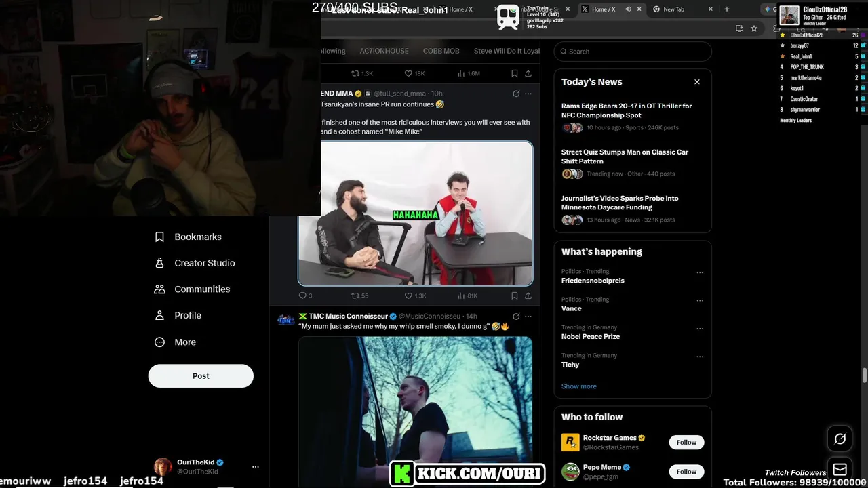Open more options on full_send_mma post
Screen dimensions: 868x488
[x=528, y=94]
